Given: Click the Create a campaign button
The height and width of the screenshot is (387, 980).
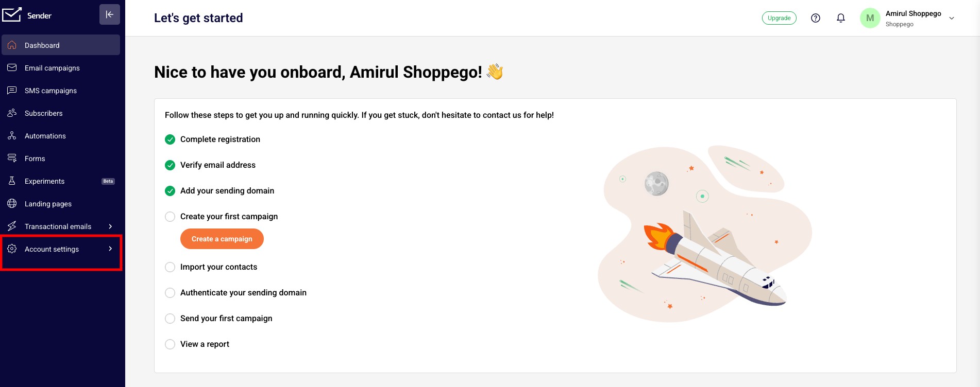Looking at the screenshot, I should [222, 239].
